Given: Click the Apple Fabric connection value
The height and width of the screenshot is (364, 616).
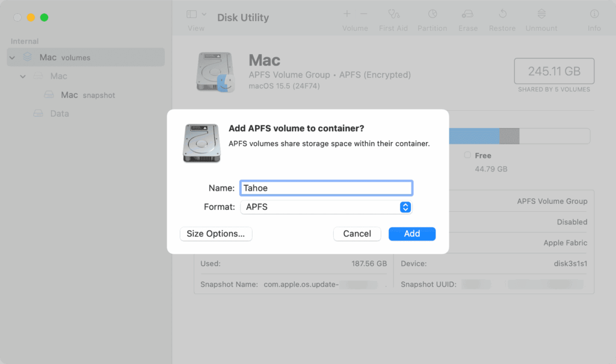Looking at the screenshot, I should [565, 243].
